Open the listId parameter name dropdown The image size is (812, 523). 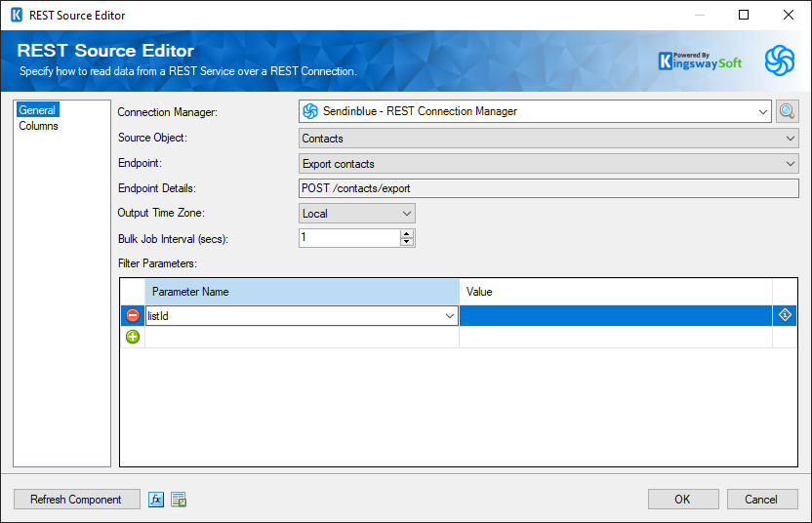click(450, 316)
